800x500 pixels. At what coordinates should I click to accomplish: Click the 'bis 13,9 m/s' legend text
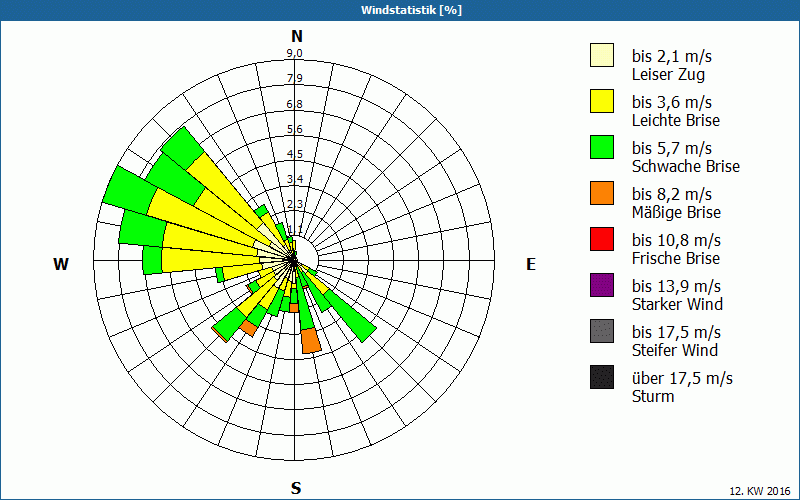677,286
